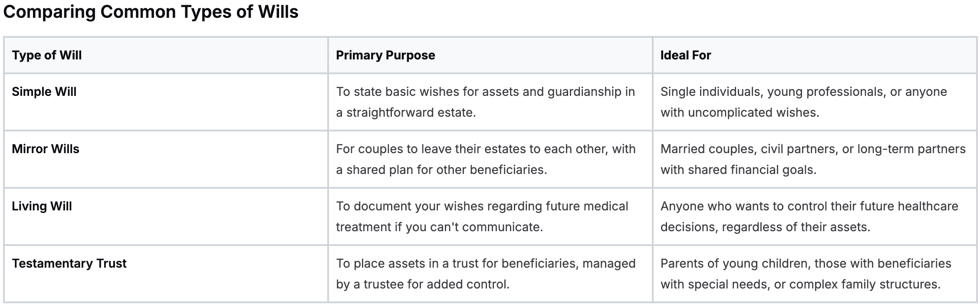
Task: Click the 'Type of Will' column header
Action: pos(47,55)
